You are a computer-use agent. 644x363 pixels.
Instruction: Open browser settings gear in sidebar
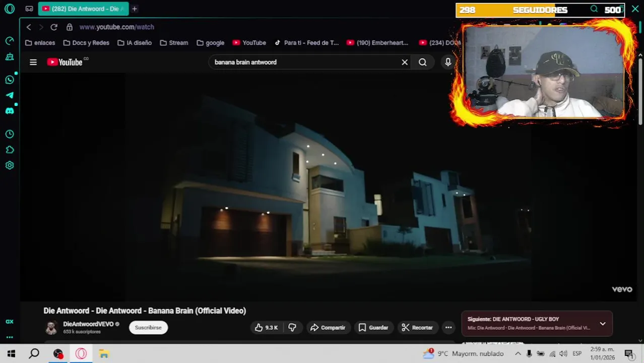tap(10, 165)
